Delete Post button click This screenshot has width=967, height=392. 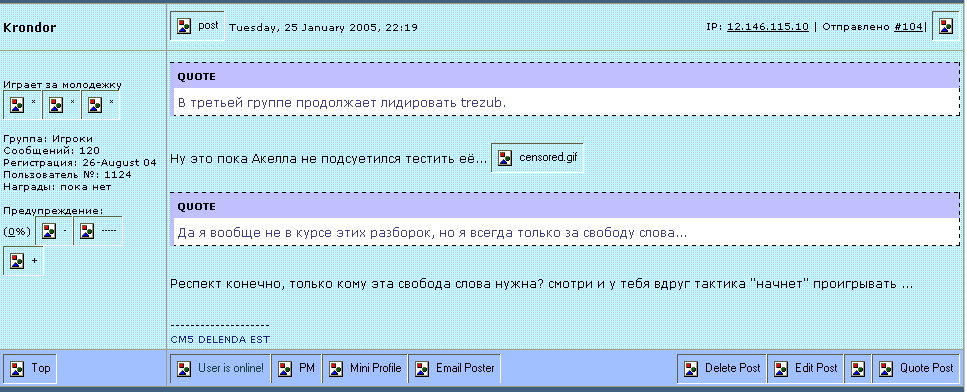[x=722, y=369]
